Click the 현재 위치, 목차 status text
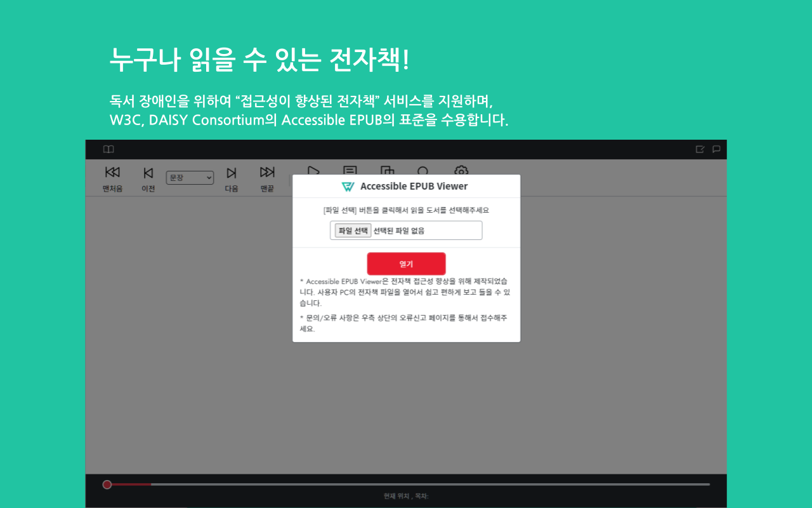 point(406,496)
